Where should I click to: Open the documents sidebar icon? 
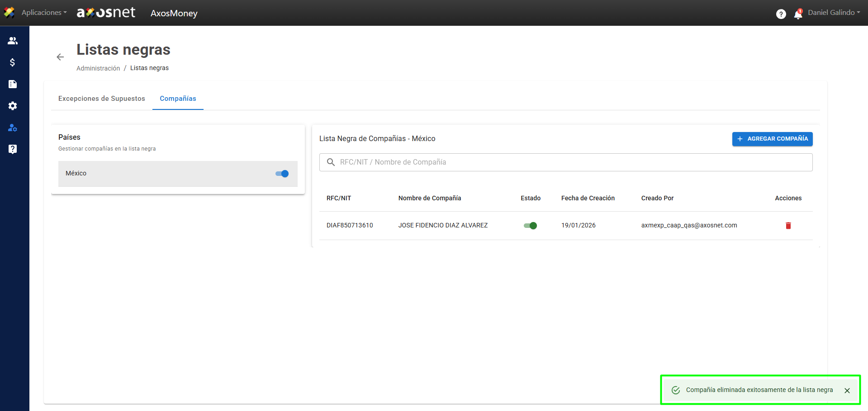13,84
